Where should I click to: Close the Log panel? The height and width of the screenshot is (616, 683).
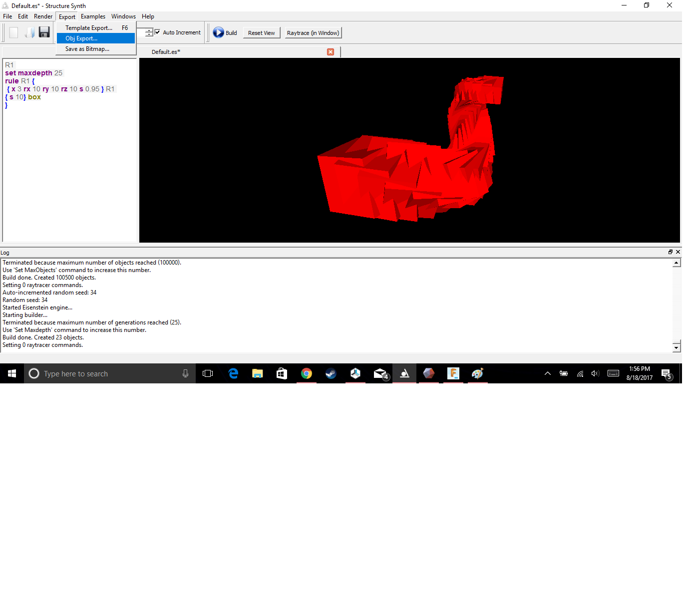(678, 252)
